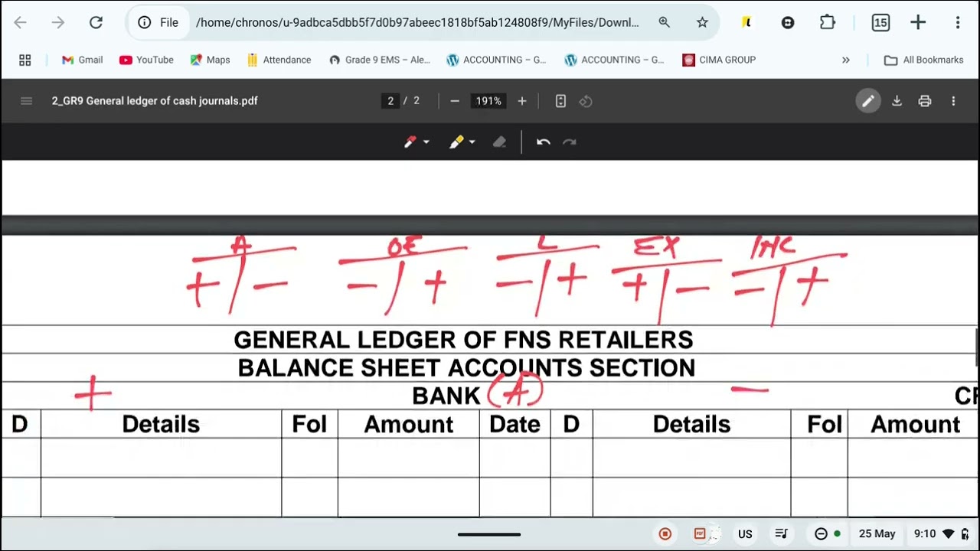Expand the highlighter options dropdown arrow
This screenshot has height=551, width=980.
click(472, 142)
